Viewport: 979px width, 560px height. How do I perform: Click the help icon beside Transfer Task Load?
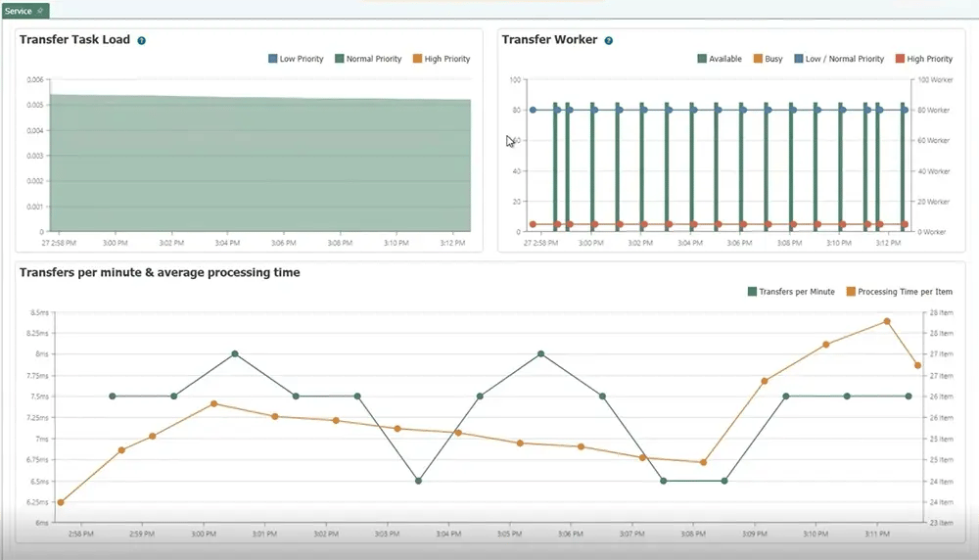pyautogui.click(x=142, y=41)
